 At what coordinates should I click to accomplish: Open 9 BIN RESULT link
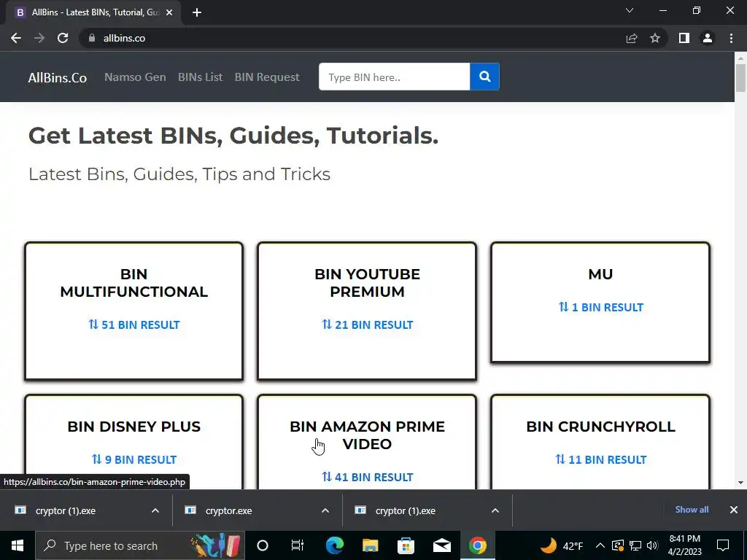point(134,459)
